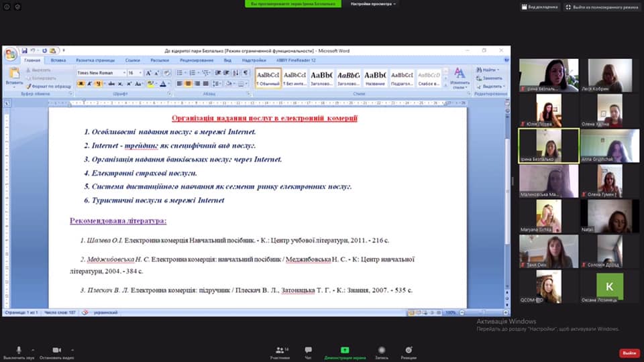Save the document from quick access toolbar
The width and height of the screenshot is (644, 362).
(x=24, y=50)
